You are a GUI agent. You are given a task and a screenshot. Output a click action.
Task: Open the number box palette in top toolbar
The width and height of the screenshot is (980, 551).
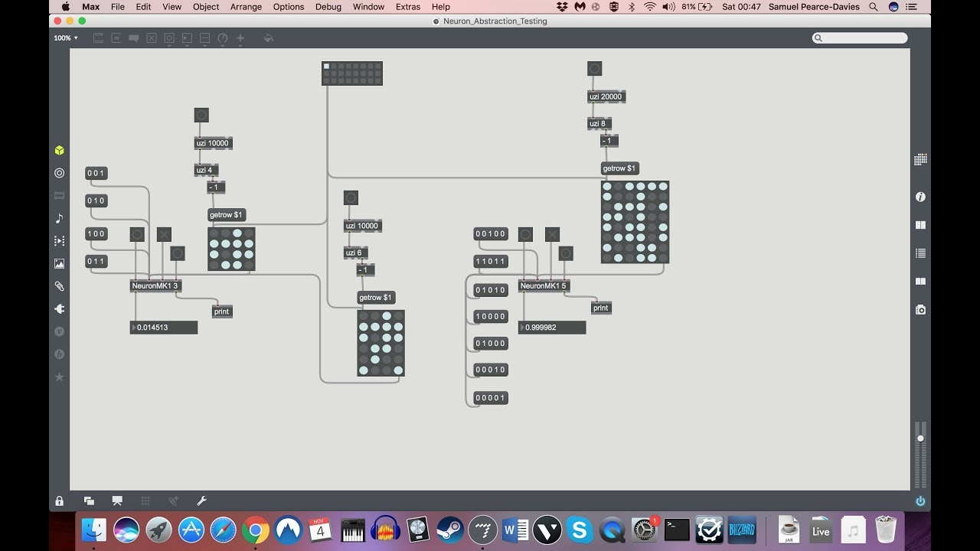[187, 38]
